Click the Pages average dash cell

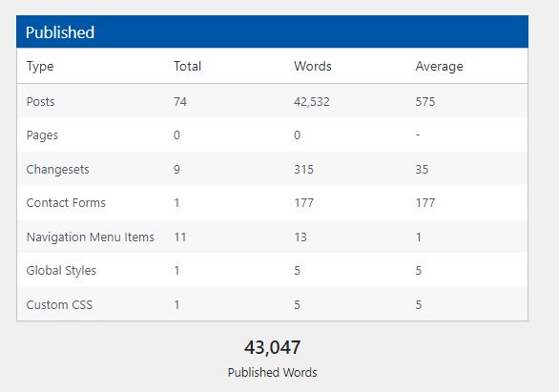coord(418,135)
